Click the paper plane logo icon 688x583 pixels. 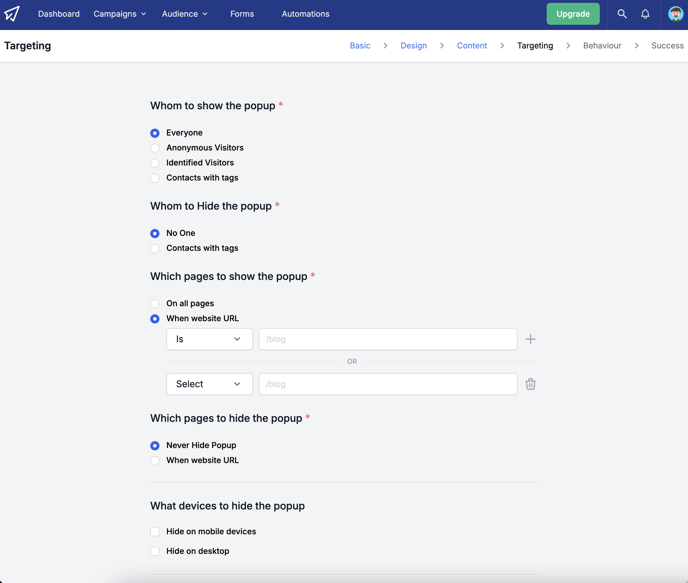point(12,14)
